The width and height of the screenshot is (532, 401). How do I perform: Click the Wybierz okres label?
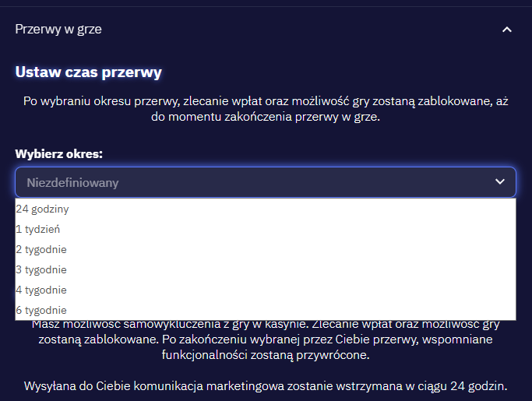click(x=59, y=153)
